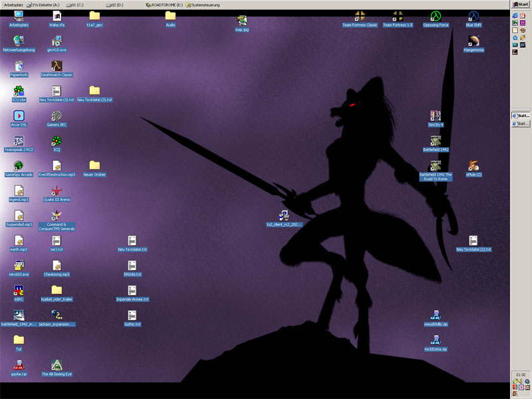Launch The All-Seeing Eye shortcut
Screen dimensions: 532x399
point(57,368)
